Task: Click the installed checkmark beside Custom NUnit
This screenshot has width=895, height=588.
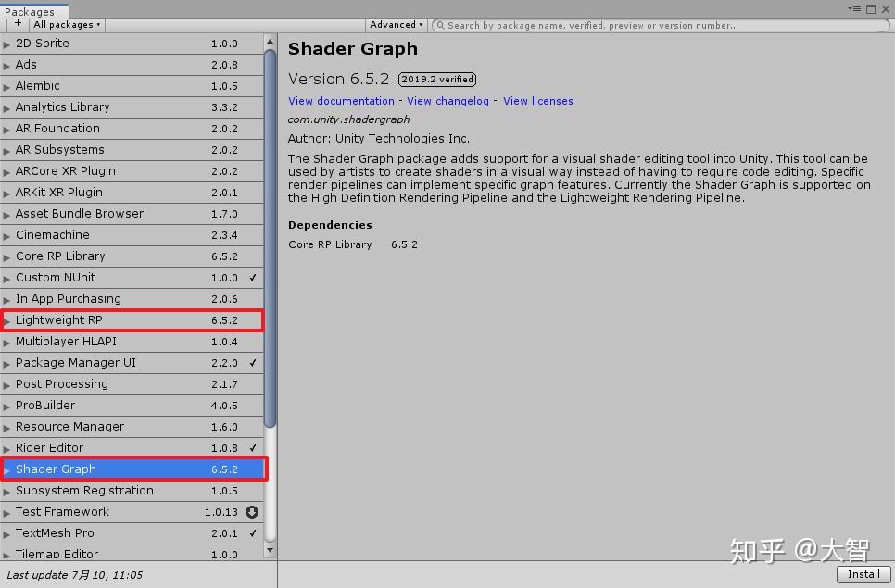Action: point(253,278)
